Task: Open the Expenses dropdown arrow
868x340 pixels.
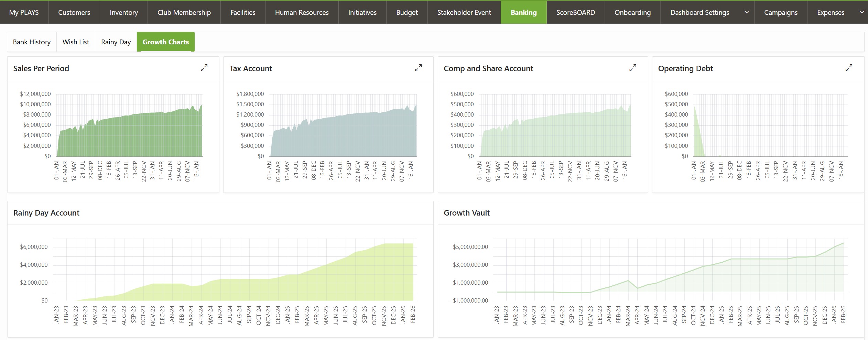Action: 861,12
